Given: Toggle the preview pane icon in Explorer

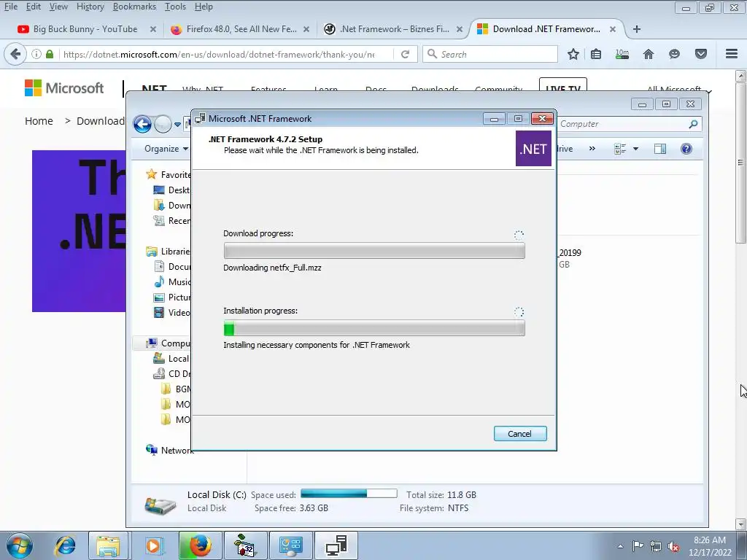Looking at the screenshot, I should pyautogui.click(x=659, y=149).
